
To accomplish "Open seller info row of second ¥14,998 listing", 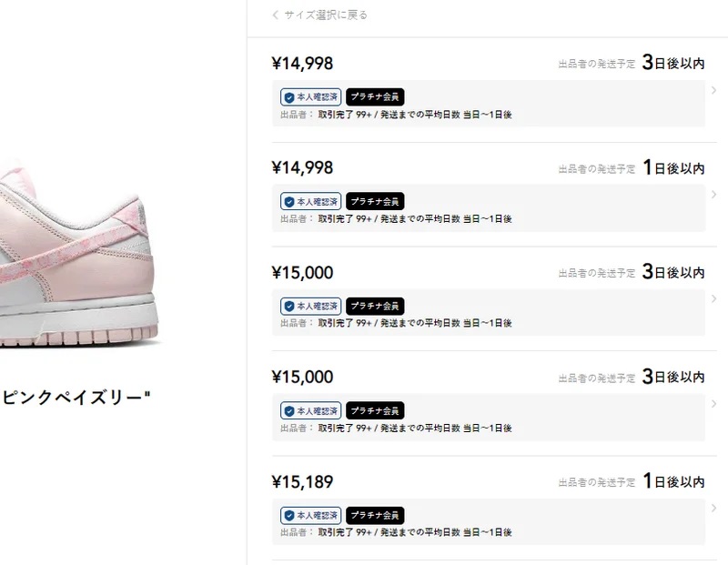I will point(489,208).
